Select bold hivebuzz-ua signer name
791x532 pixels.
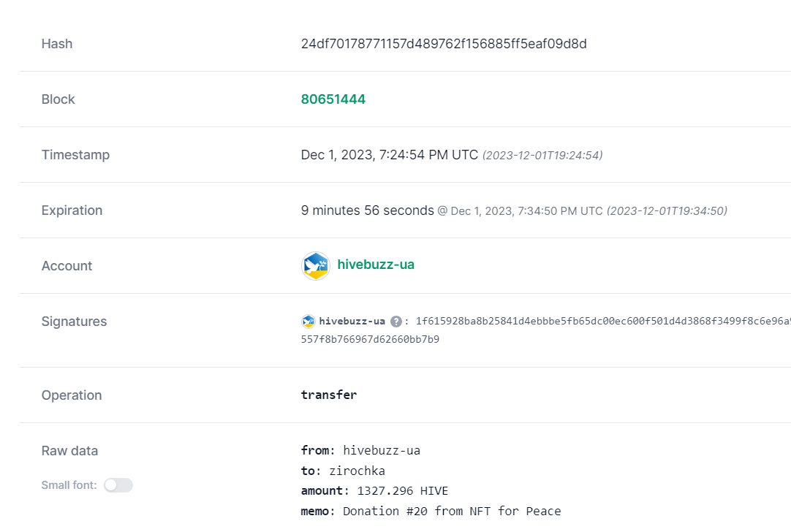[352, 322]
